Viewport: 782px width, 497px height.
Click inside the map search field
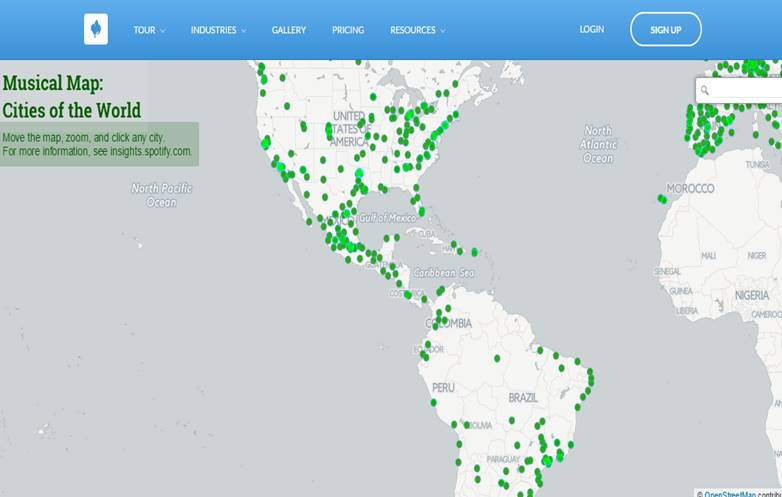point(743,90)
